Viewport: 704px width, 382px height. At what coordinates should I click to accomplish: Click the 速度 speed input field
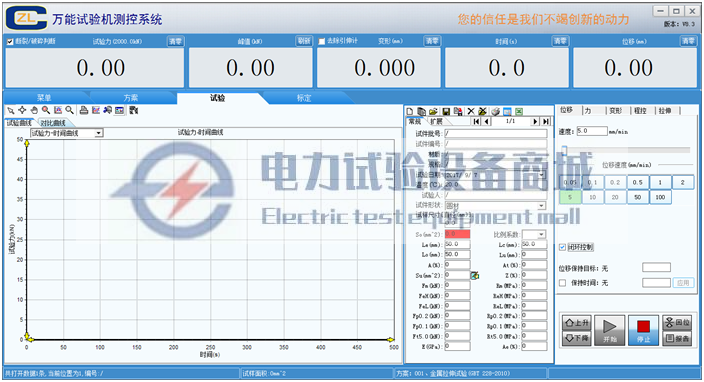click(592, 131)
